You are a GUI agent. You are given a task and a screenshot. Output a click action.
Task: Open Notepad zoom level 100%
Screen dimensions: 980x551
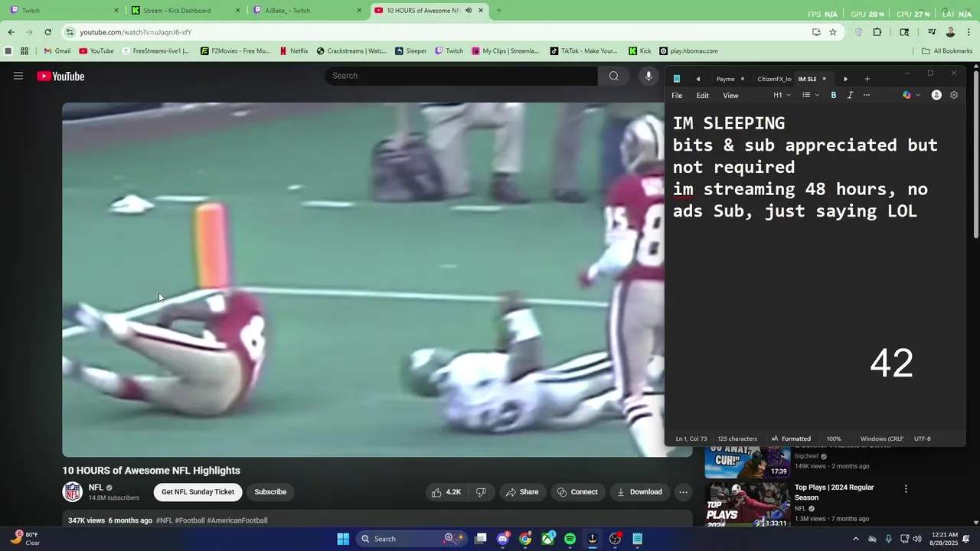(x=834, y=439)
